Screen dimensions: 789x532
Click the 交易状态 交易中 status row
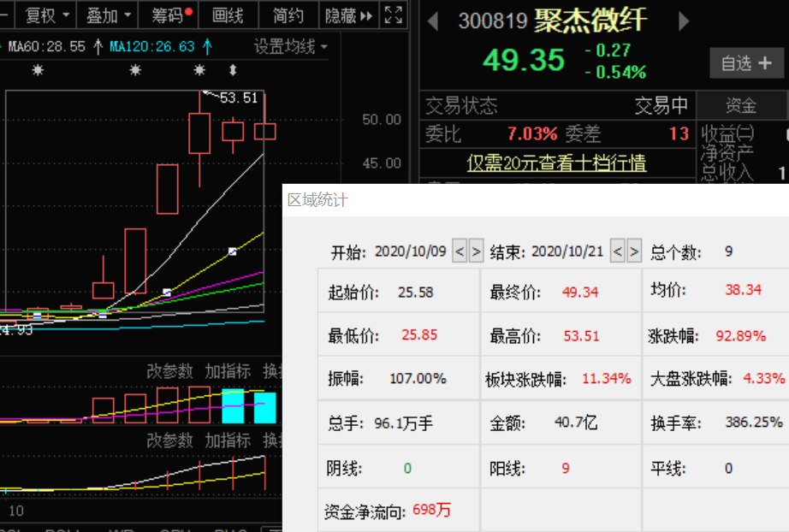coord(557,105)
